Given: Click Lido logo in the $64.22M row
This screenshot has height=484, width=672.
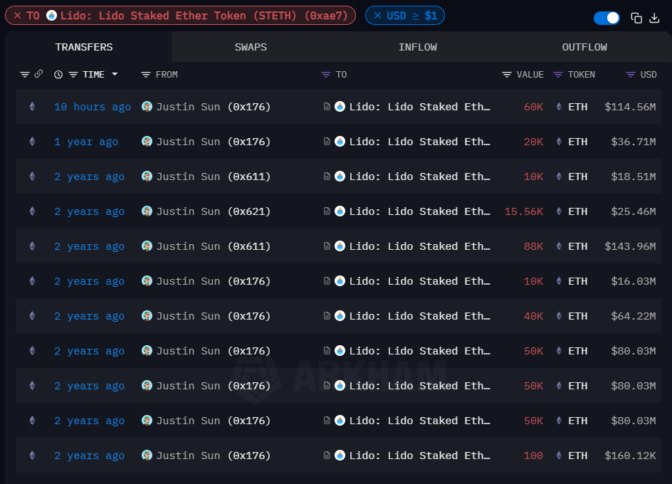Looking at the screenshot, I should pyautogui.click(x=340, y=316).
